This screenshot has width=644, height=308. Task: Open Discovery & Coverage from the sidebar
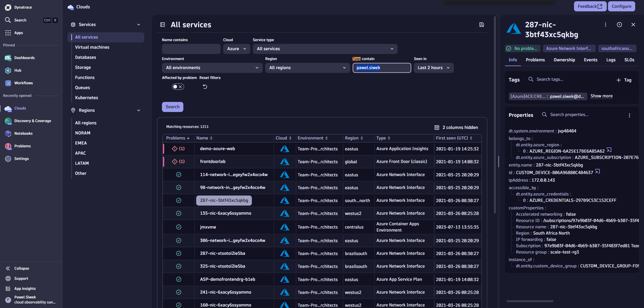click(32, 121)
